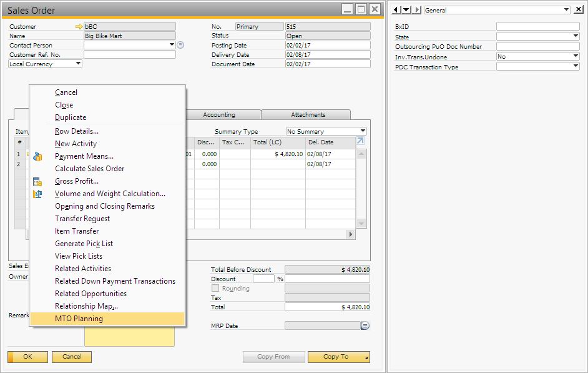Click the Payment Means coins icon
Screen dimensions: 588x373
tap(37, 157)
